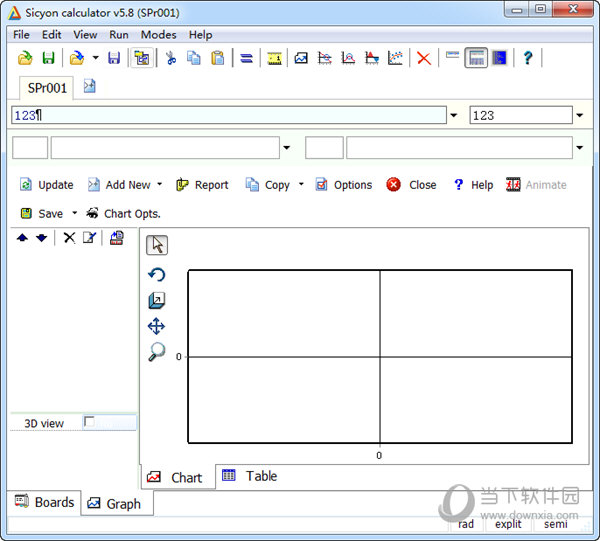Click the new sheet icon beside the SPr001 tab
The image size is (600, 541).
90,86
